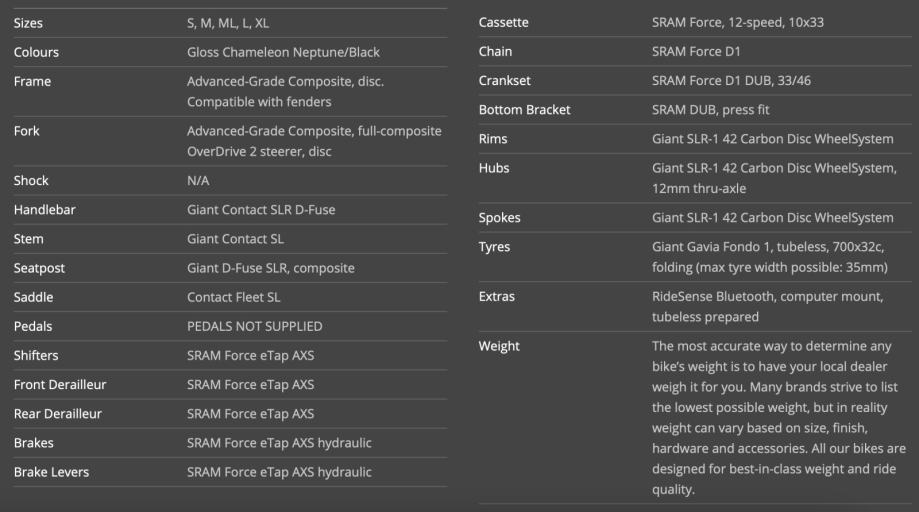
Task: Select Giant Contact SLR D-Fuse handlebar text
Action: [x=261, y=210]
